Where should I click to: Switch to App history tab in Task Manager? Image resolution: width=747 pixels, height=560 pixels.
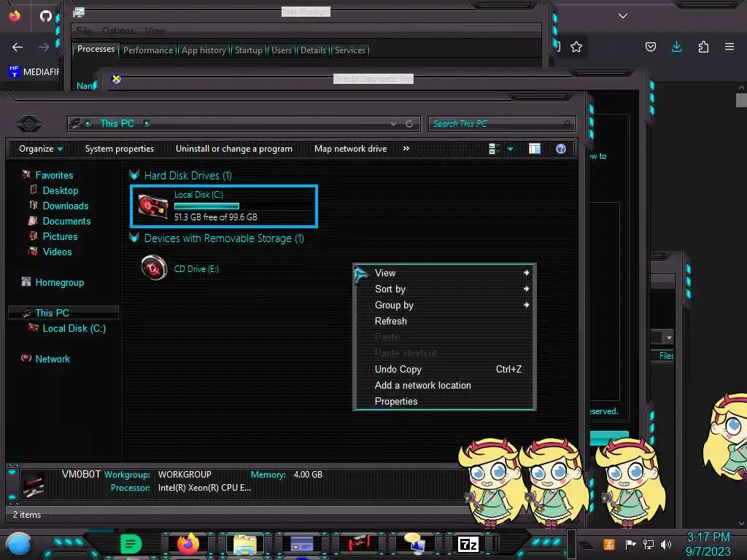pyautogui.click(x=204, y=50)
